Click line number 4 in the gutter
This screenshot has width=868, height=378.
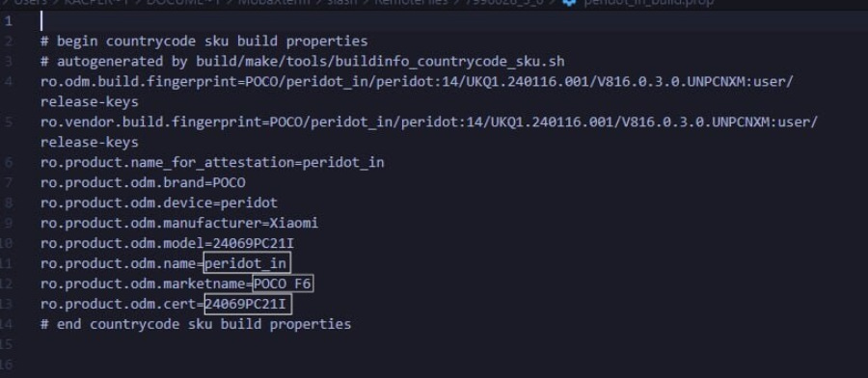click(x=9, y=82)
